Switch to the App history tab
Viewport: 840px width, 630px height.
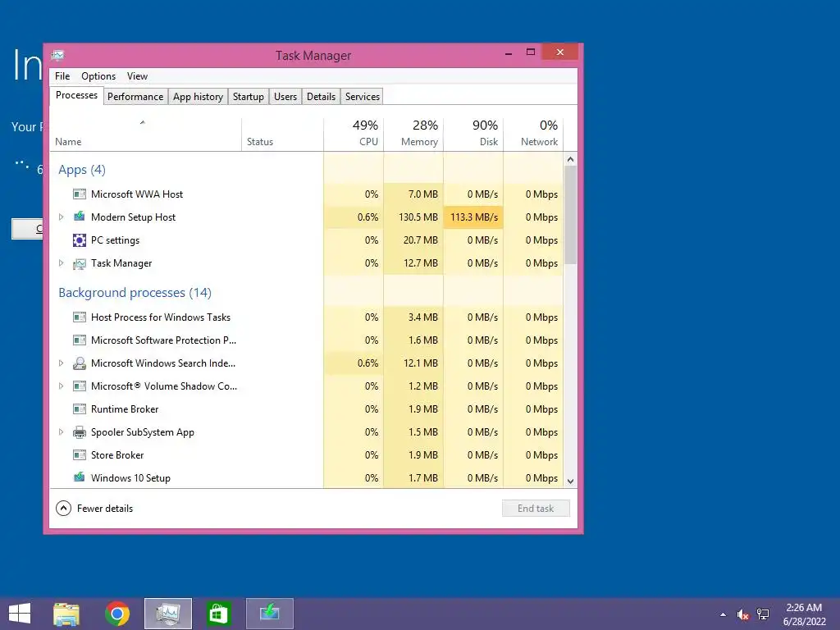(x=199, y=97)
